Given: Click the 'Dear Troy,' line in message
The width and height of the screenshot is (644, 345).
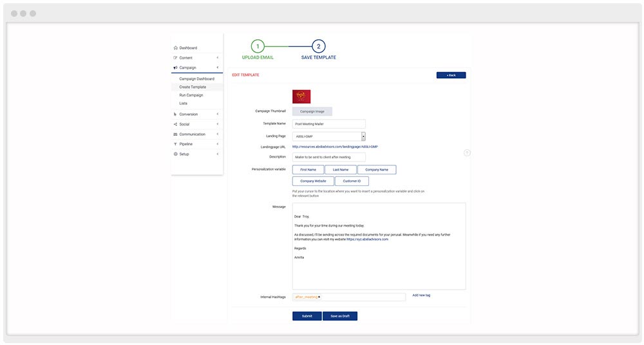Looking at the screenshot, I should pyautogui.click(x=302, y=216).
